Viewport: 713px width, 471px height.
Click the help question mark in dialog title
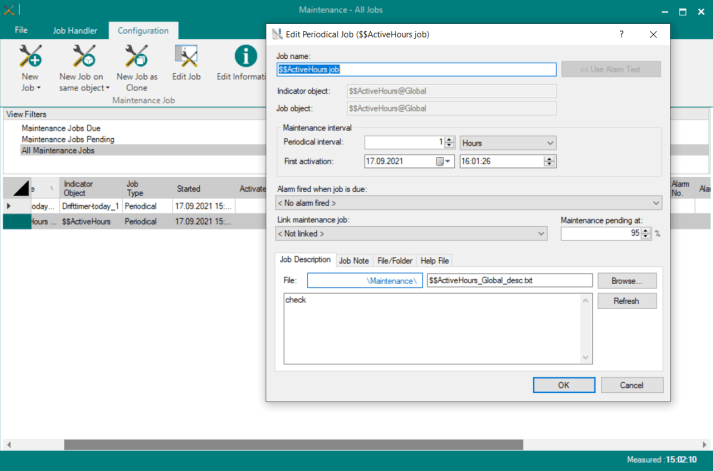(x=622, y=34)
